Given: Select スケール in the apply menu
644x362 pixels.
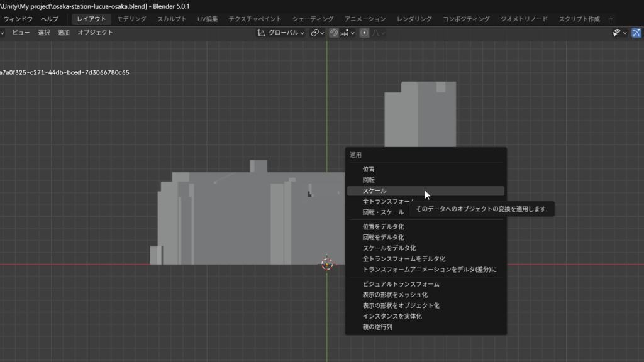Looking at the screenshot, I should click(x=374, y=190).
